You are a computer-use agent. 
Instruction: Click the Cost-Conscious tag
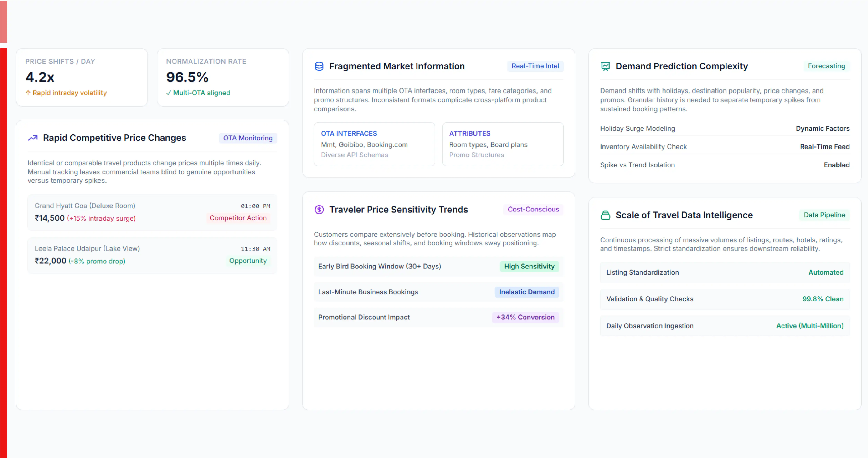coord(533,209)
